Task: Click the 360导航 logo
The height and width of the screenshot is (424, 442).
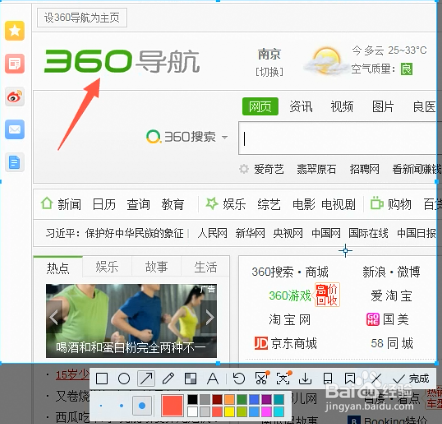Action: click(x=122, y=61)
